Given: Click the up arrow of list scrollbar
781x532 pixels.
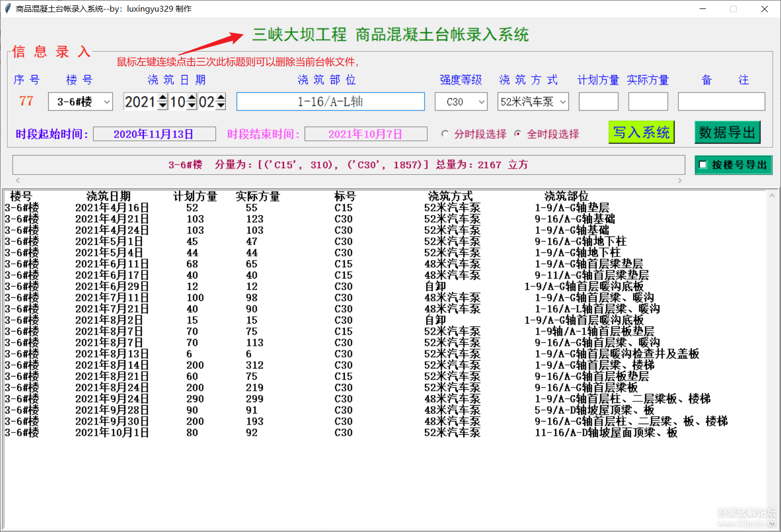Looking at the screenshot, I should click(772, 195).
